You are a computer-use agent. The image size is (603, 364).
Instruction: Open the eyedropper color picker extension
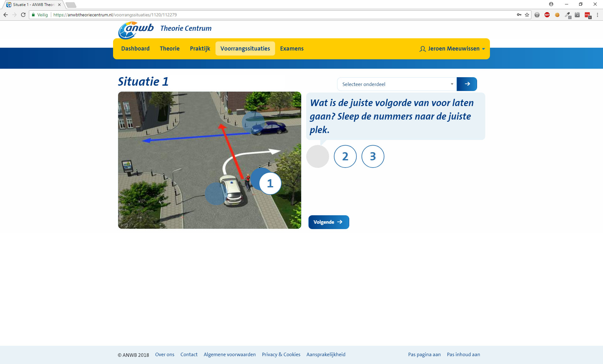[568, 15]
